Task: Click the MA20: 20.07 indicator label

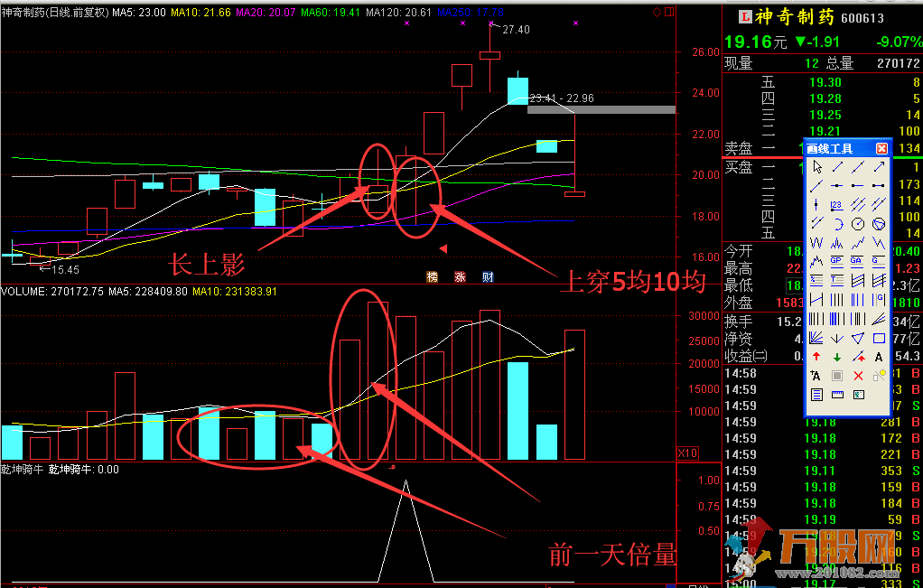Action: 266,13
